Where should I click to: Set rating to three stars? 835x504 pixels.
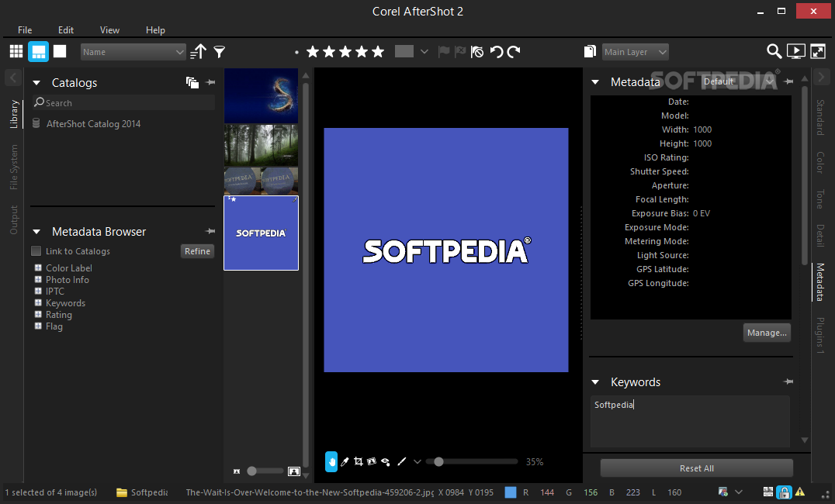345,52
